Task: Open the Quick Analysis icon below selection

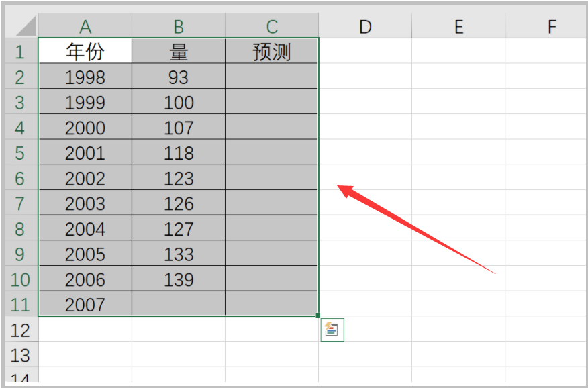Action: (x=332, y=330)
